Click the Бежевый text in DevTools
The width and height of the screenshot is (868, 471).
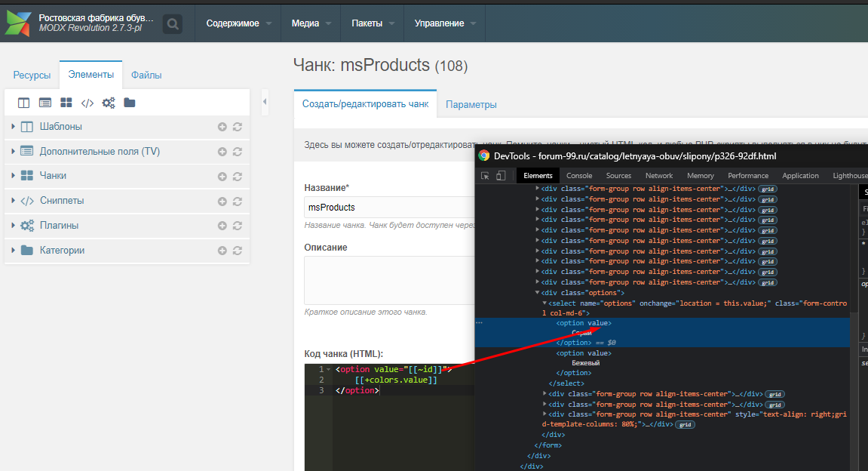(x=586, y=363)
